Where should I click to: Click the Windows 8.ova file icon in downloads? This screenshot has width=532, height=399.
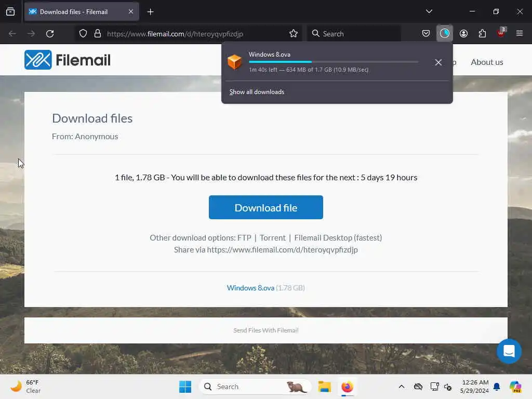[x=234, y=62]
